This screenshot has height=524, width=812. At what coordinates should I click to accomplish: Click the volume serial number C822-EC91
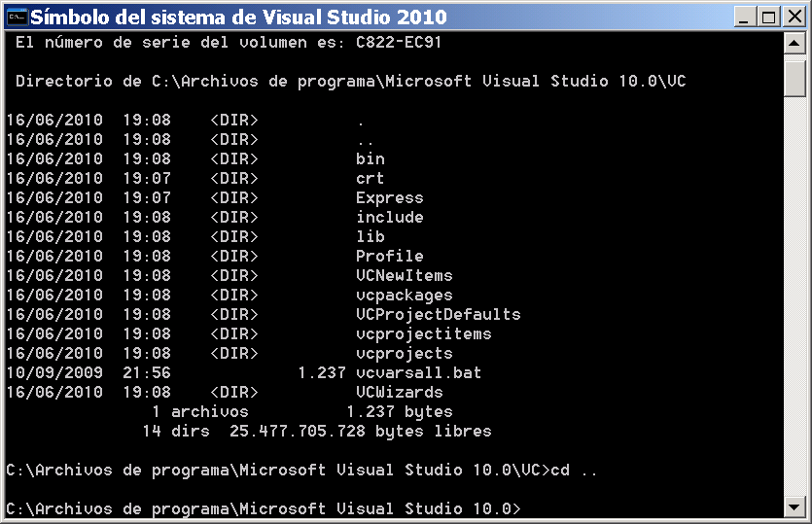[x=399, y=43]
